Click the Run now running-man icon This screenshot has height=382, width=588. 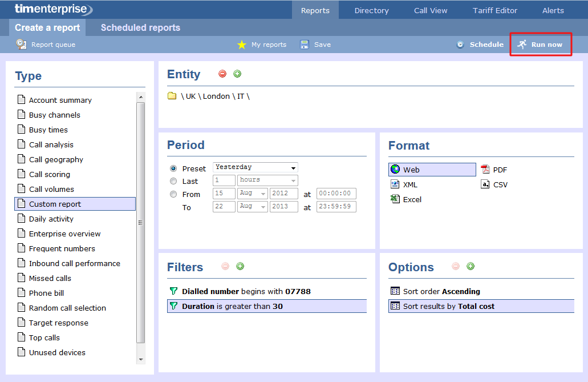(x=522, y=45)
